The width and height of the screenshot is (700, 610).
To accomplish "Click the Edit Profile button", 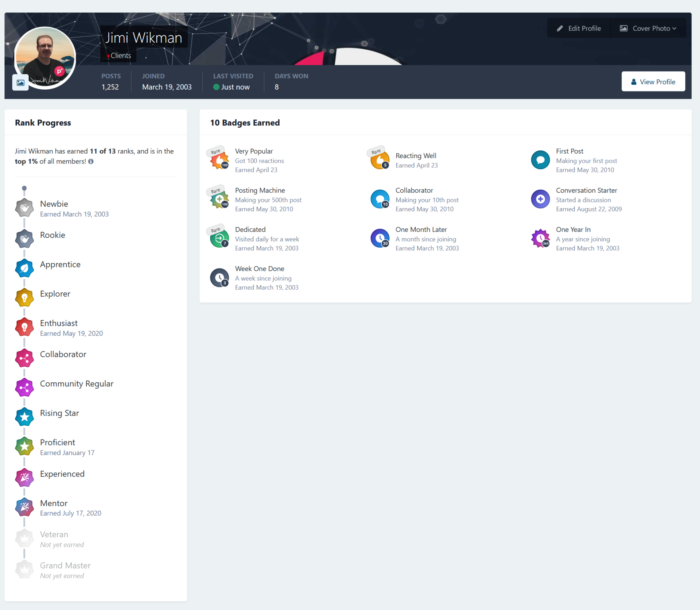I will point(579,28).
